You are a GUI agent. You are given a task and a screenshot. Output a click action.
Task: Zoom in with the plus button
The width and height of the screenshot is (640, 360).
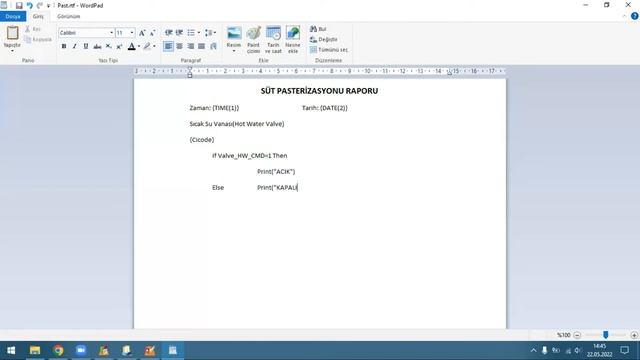coord(634,335)
